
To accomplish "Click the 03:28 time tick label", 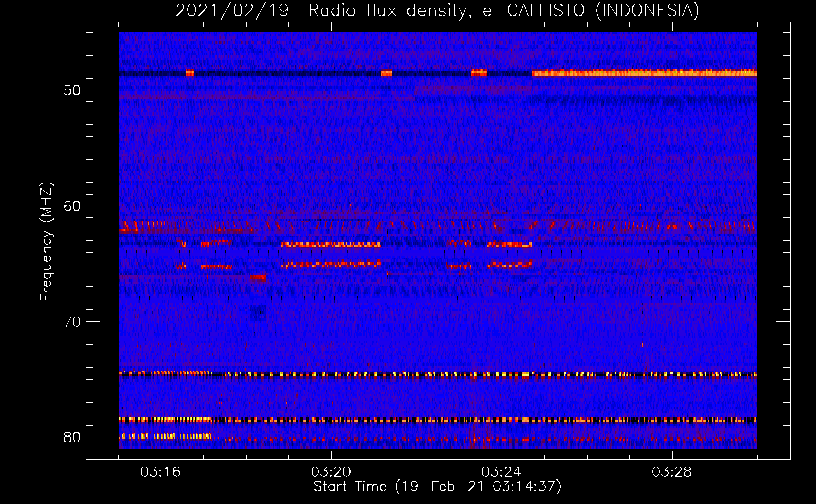I will (672, 472).
